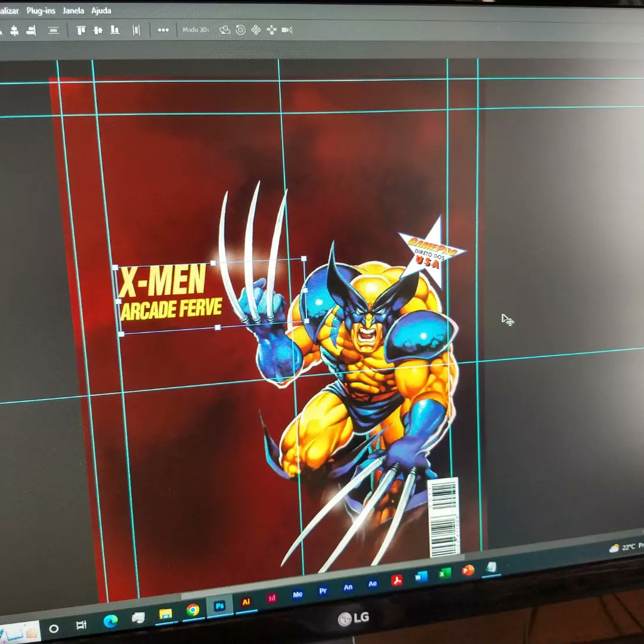Viewport: 644px width, 644px height.
Task: Click the X-MEN text layer on canvas
Action: pyautogui.click(x=163, y=280)
